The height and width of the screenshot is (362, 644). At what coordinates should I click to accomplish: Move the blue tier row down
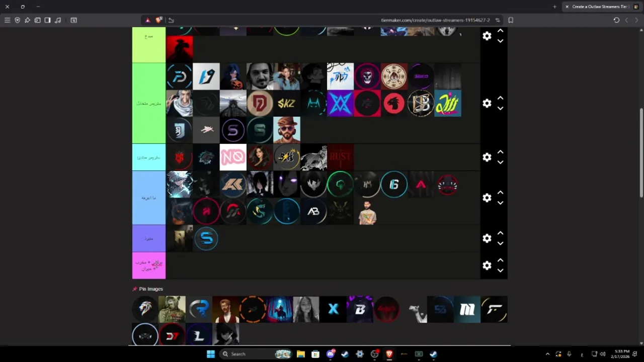500,203
